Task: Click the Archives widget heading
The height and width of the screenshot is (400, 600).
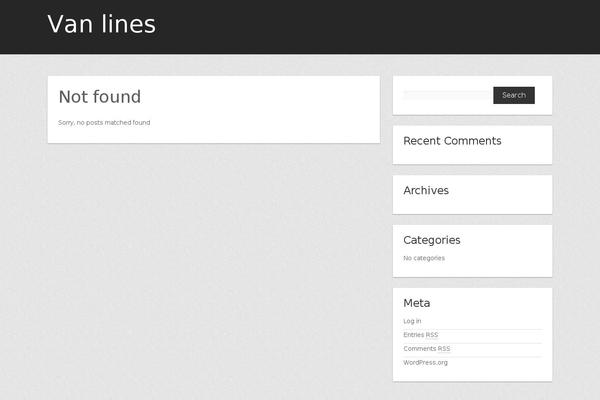Action: tap(426, 190)
